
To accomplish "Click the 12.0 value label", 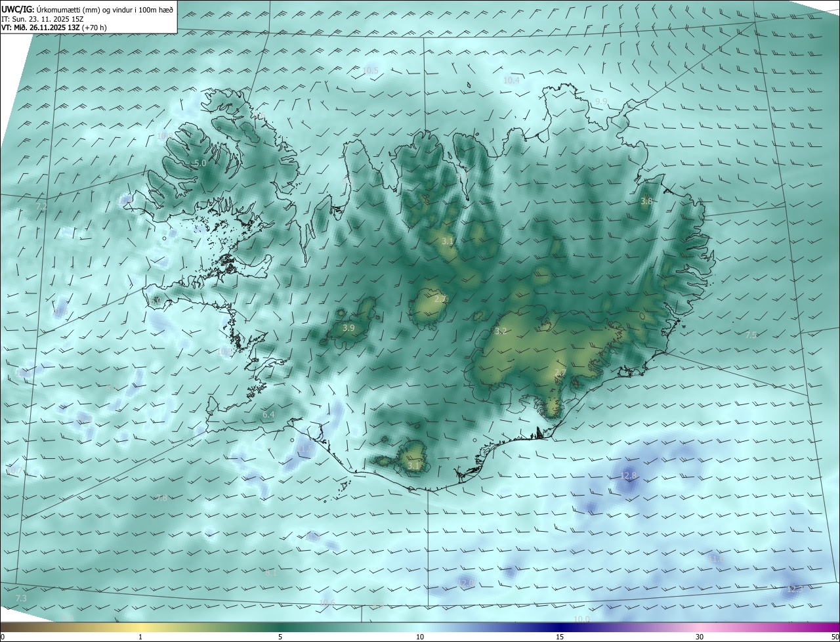I will (x=466, y=583).
